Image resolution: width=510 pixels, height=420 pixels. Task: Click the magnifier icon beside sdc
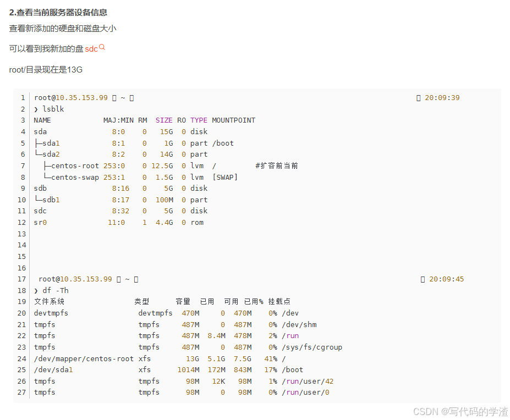coord(102,48)
